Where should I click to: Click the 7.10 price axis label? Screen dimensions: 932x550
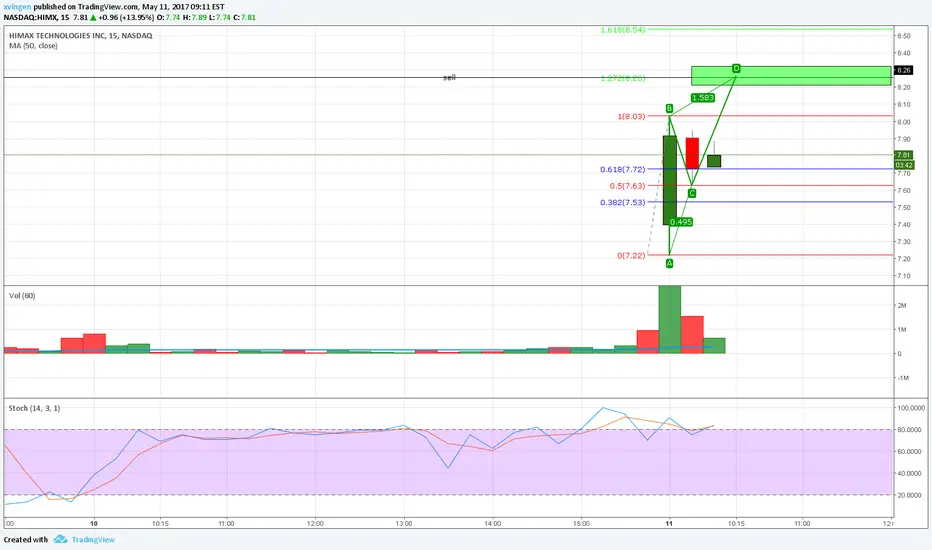click(903, 276)
